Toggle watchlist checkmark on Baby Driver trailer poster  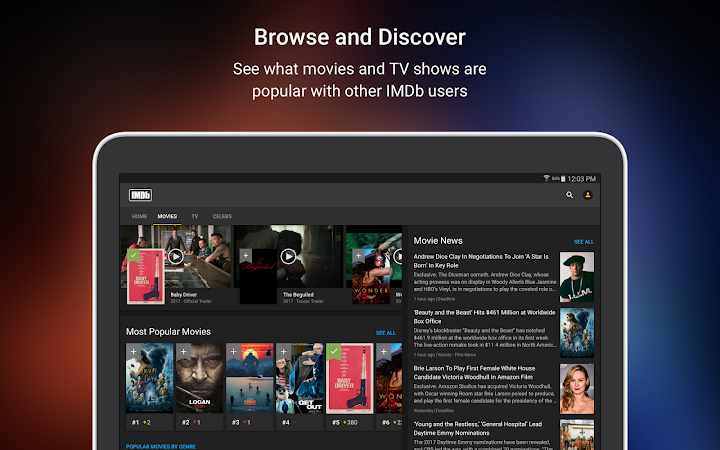pyautogui.click(x=133, y=255)
